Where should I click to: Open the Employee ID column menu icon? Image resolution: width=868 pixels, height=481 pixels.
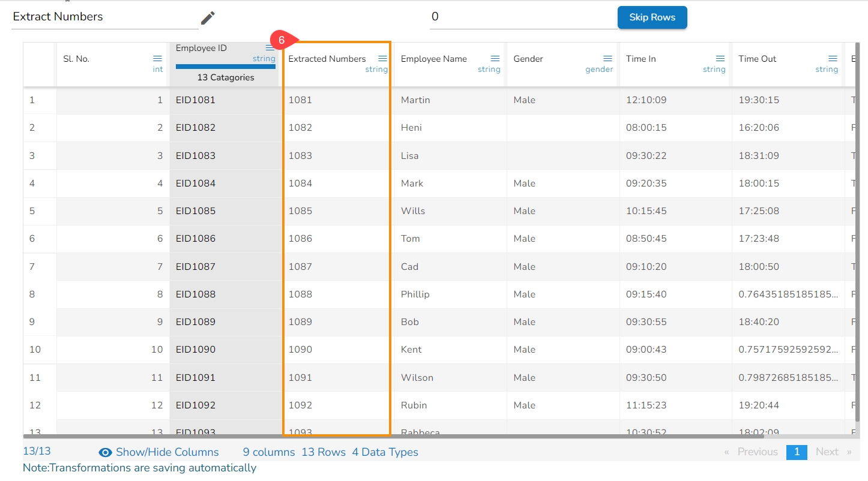click(x=270, y=48)
